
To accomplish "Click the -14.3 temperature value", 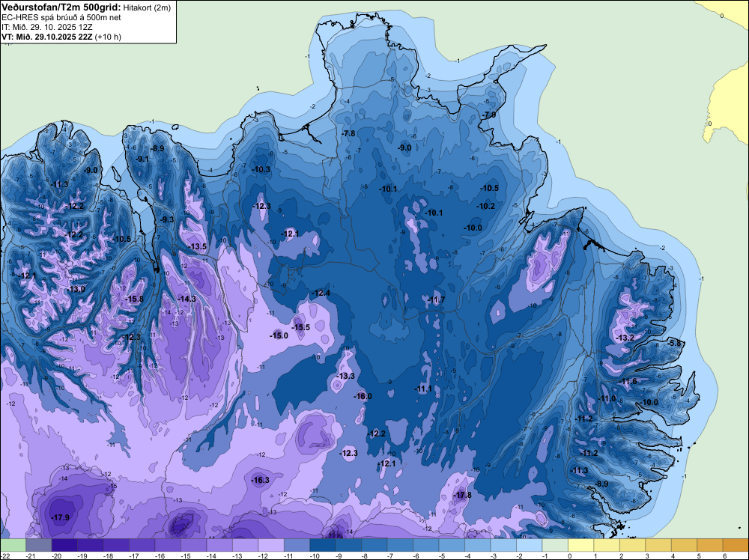I will 187,299.
